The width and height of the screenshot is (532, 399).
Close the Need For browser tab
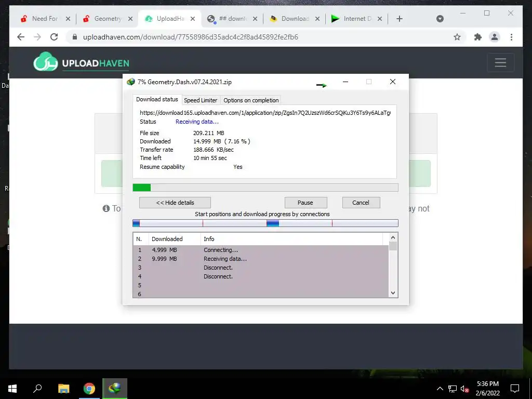(x=68, y=19)
